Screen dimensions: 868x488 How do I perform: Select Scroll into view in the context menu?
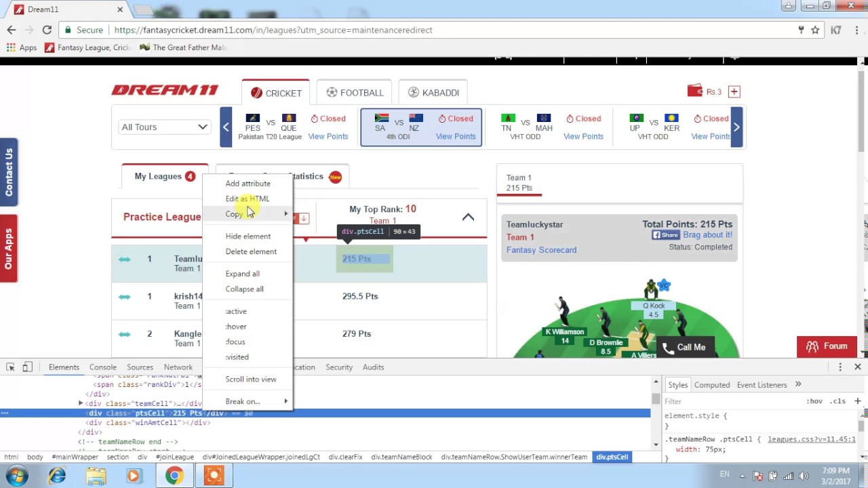(x=247, y=380)
